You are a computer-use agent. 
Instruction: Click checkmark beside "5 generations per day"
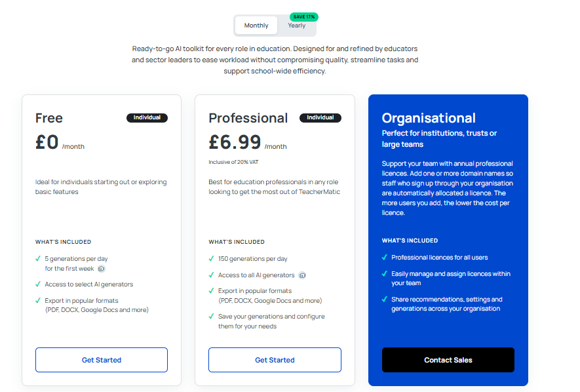point(39,259)
